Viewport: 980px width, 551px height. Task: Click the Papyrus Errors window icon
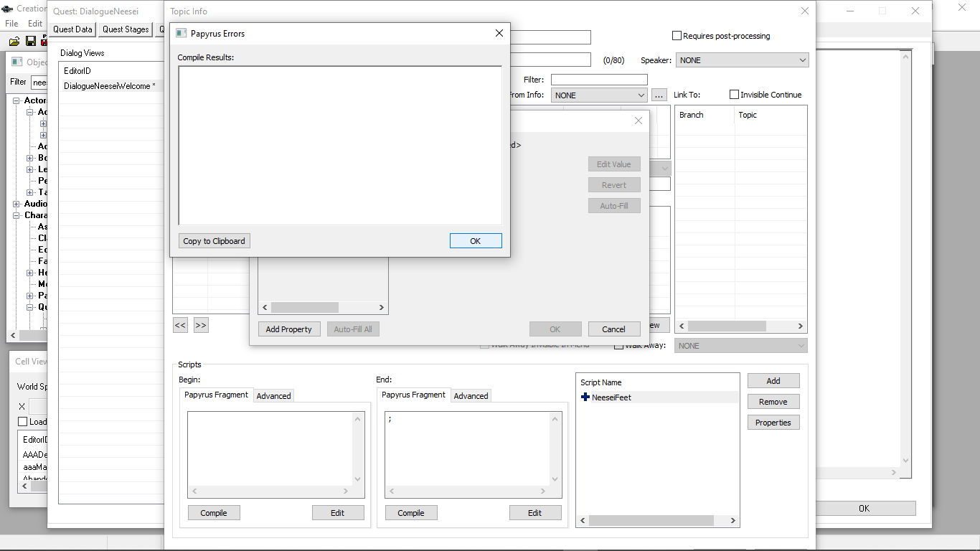[182, 33]
